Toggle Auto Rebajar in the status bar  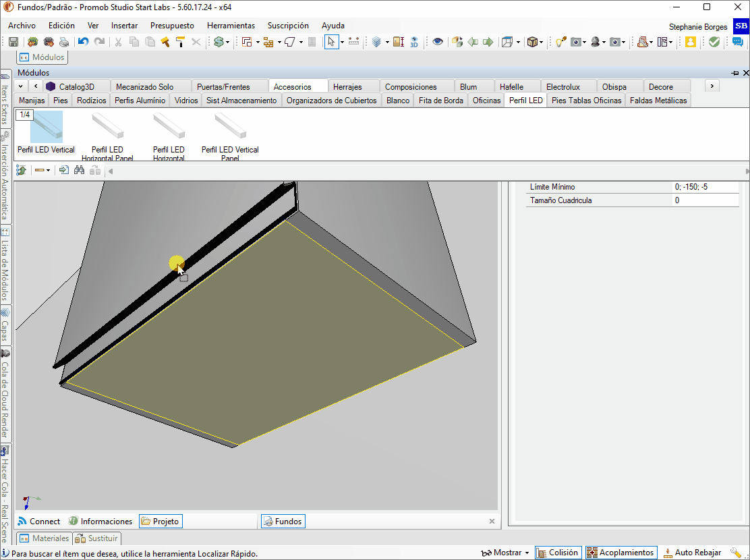point(692,553)
